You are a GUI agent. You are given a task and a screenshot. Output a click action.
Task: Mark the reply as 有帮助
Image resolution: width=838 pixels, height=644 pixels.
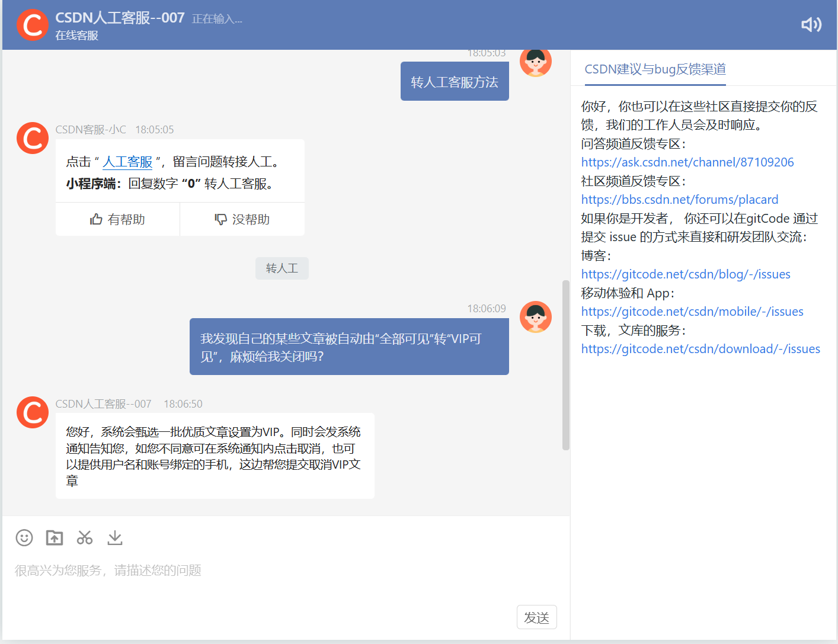pyautogui.click(x=117, y=219)
